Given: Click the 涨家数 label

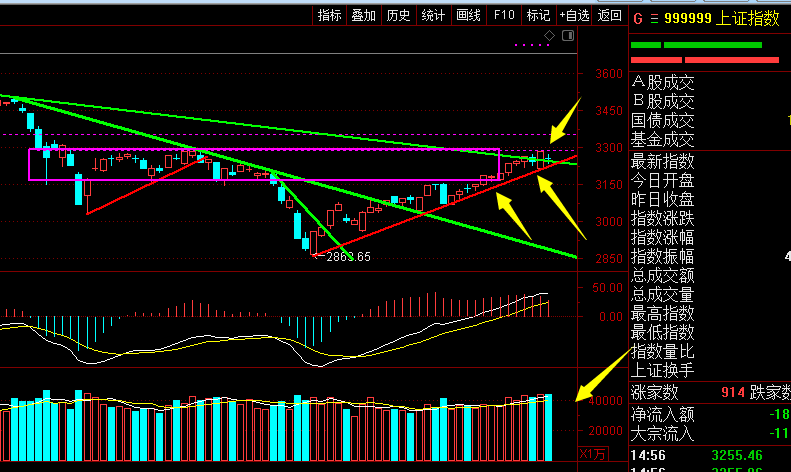Looking at the screenshot, I should click(654, 392).
